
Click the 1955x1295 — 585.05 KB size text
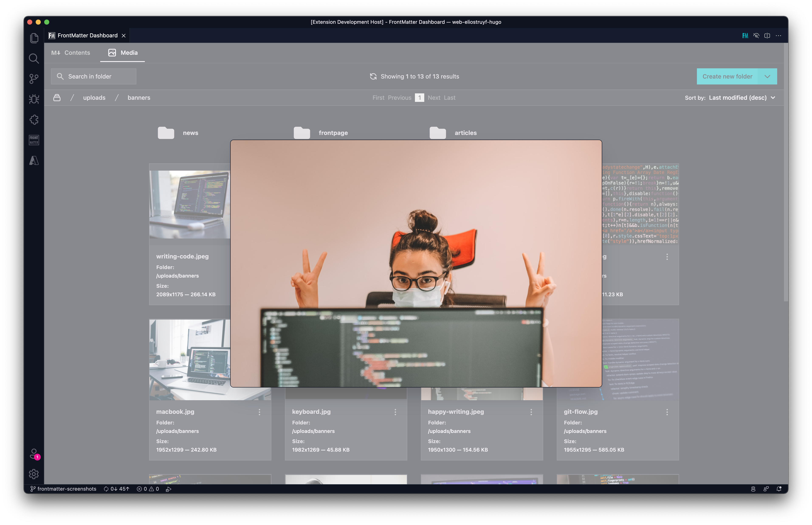(594, 450)
